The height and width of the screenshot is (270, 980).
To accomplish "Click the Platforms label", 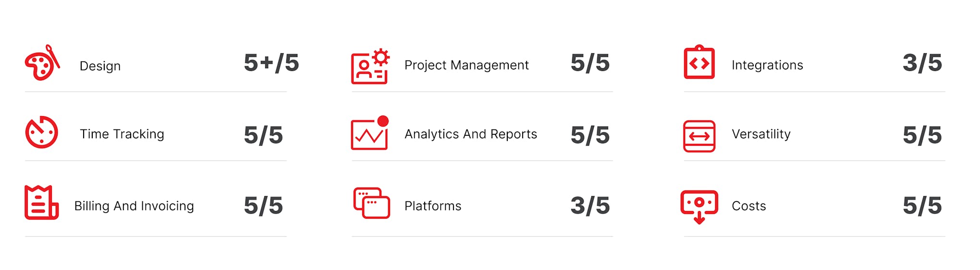I will click(x=433, y=206).
